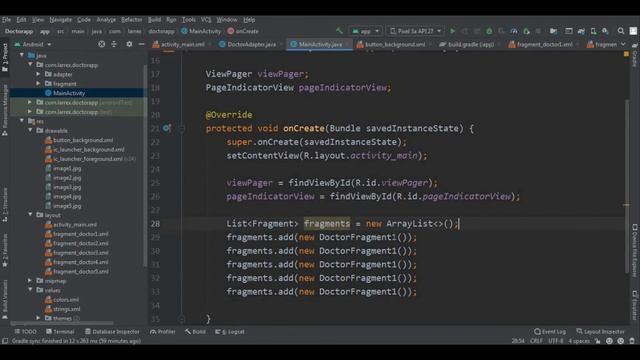Viewport: 640px width, 360px height.
Task: Show hidden editor tabs dropdown arrow
Action: [623, 44]
